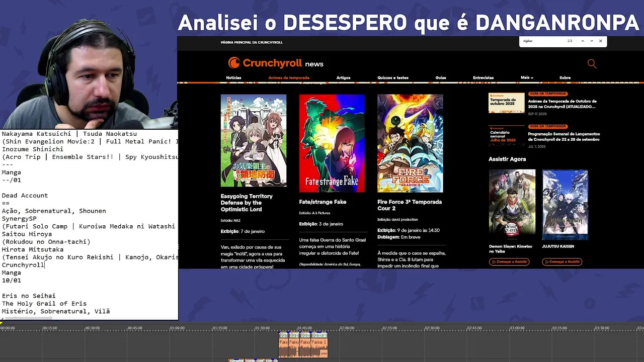The image size is (644, 362).
Task: Open the Sobre menu item
Action: click(565, 78)
